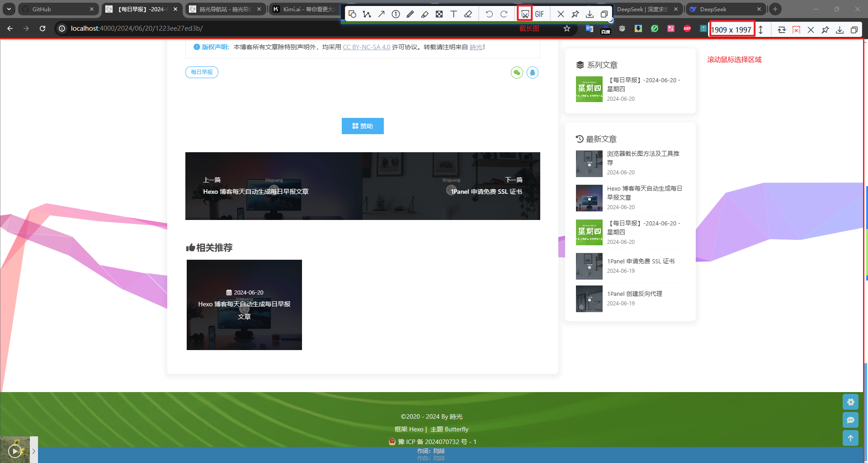
Task: Open a new browser tab
Action: [x=775, y=9]
